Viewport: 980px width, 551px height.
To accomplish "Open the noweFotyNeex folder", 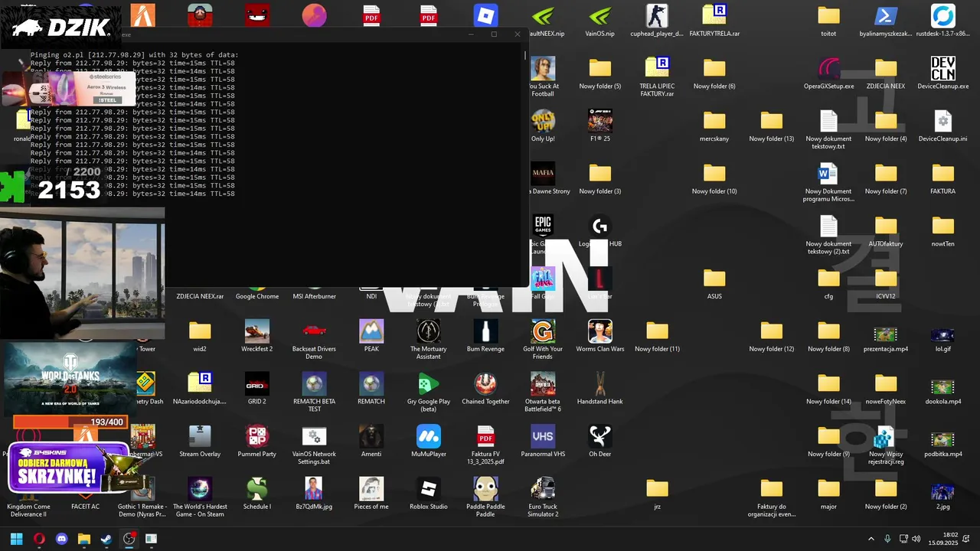I will pos(886,389).
